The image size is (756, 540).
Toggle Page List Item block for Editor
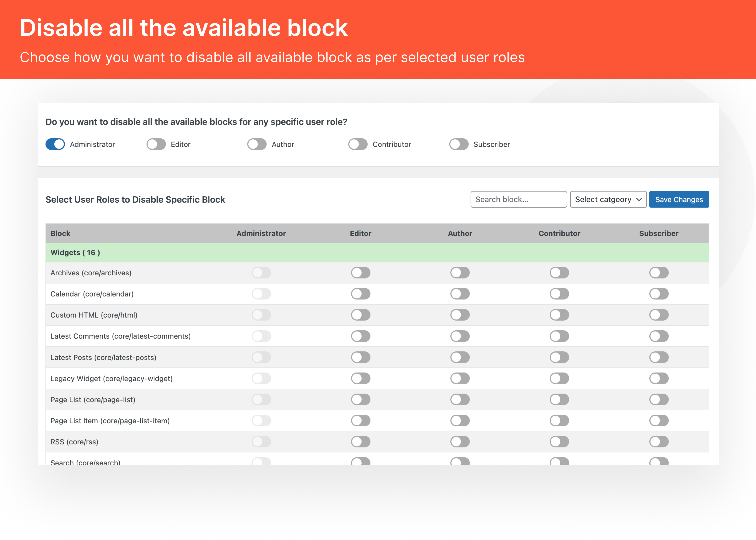(x=361, y=421)
